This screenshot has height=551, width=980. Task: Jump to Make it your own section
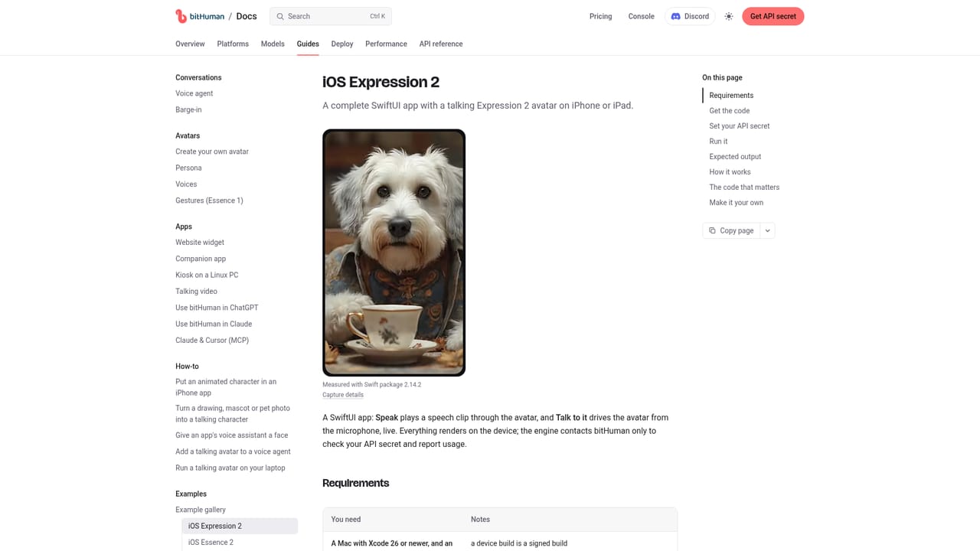click(x=737, y=203)
